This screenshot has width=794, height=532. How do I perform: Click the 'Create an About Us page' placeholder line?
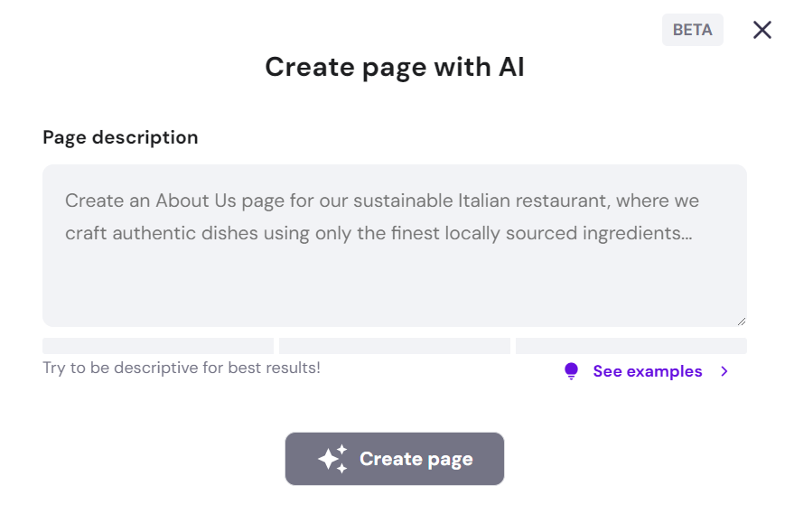(381, 201)
